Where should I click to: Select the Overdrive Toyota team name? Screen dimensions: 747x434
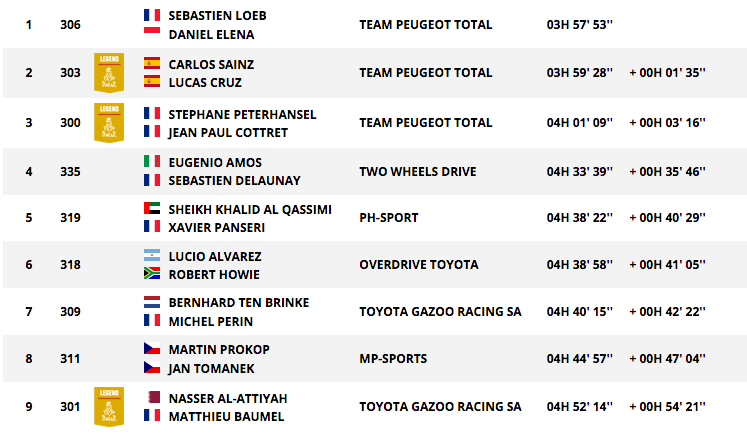pyautogui.click(x=419, y=264)
